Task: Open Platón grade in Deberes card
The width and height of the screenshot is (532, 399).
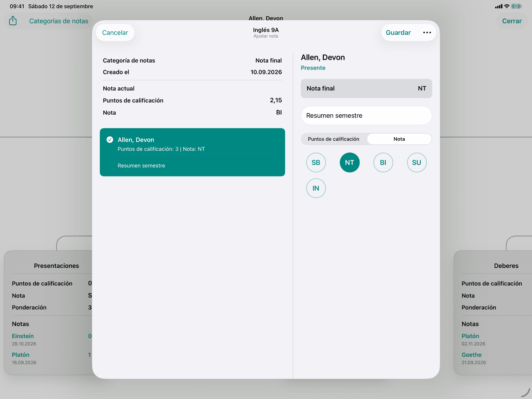Action: 470,336
